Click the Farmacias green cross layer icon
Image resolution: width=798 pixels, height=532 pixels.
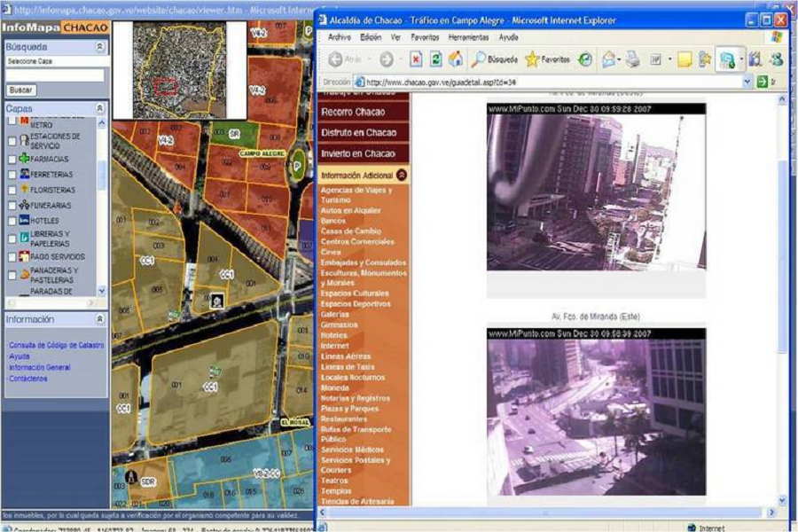pyautogui.click(x=24, y=159)
